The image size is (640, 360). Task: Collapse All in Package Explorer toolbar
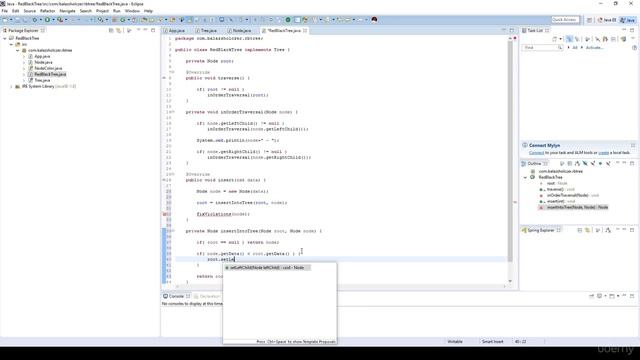111,31
